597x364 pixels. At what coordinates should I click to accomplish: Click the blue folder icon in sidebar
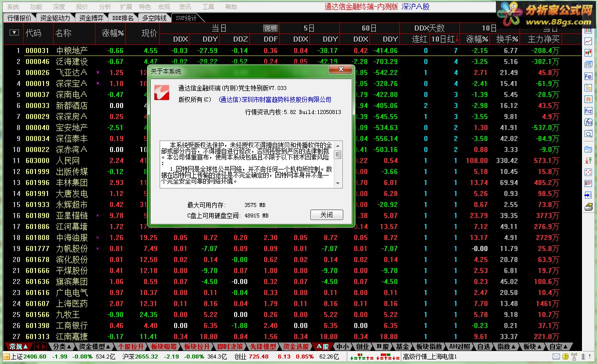pos(588,149)
